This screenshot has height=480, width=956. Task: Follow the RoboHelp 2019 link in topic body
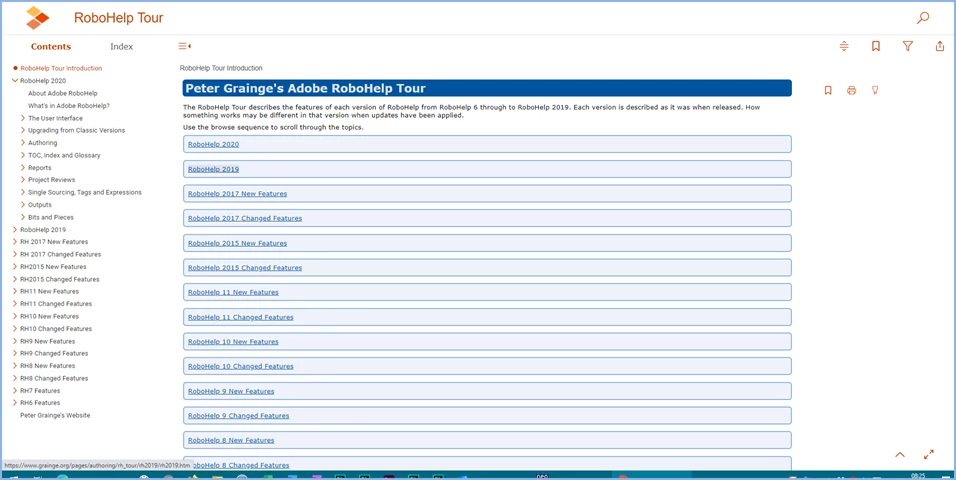213,169
